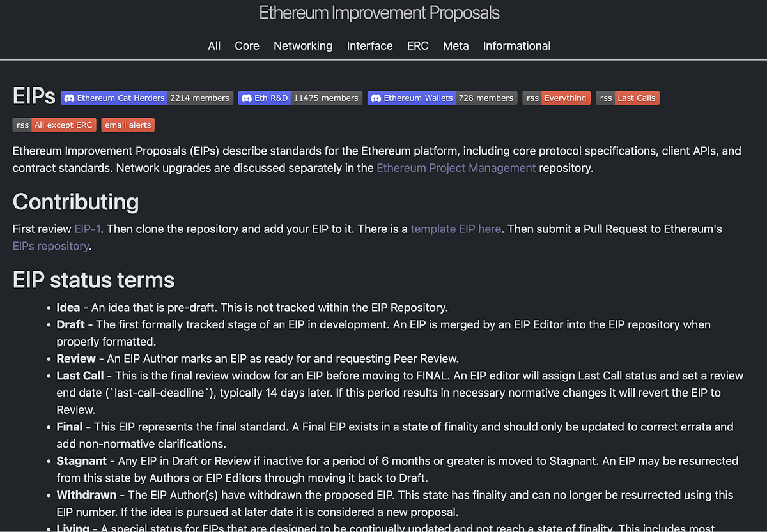Image resolution: width=767 pixels, height=532 pixels.
Task: Click Discord icon on Eth R&D badge
Action: click(x=247, y=98)
